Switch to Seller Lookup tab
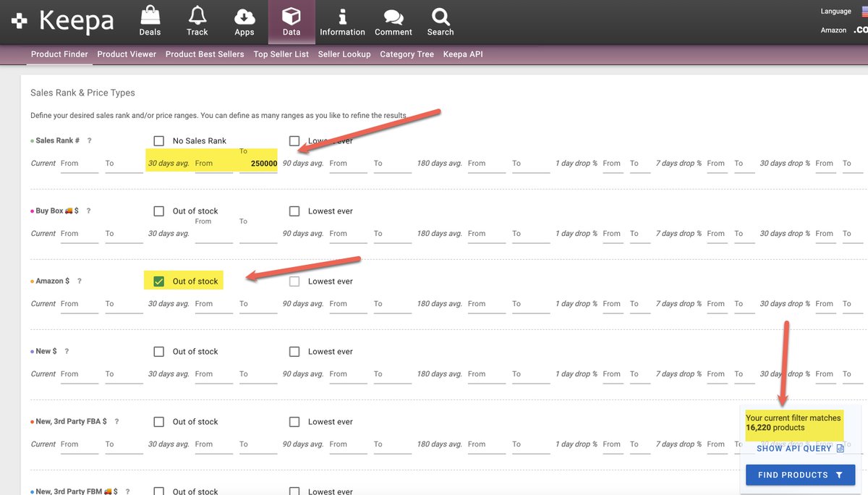Screen dimensions: 868x495 point(344,54)
